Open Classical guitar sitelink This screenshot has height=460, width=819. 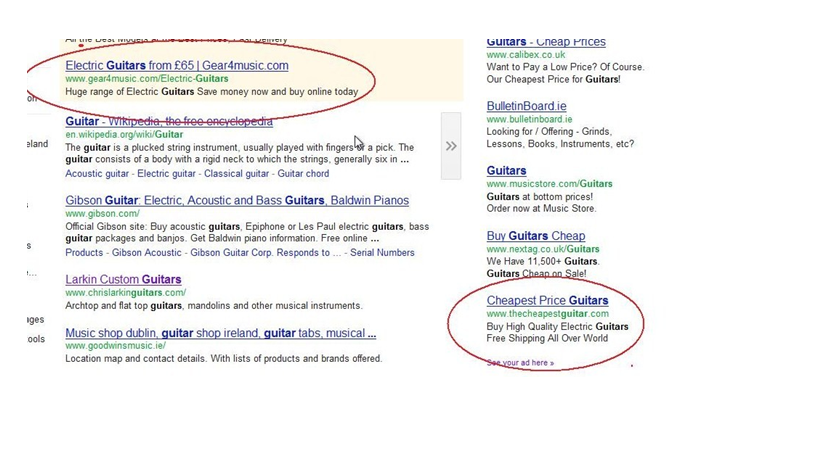(236, 174)
